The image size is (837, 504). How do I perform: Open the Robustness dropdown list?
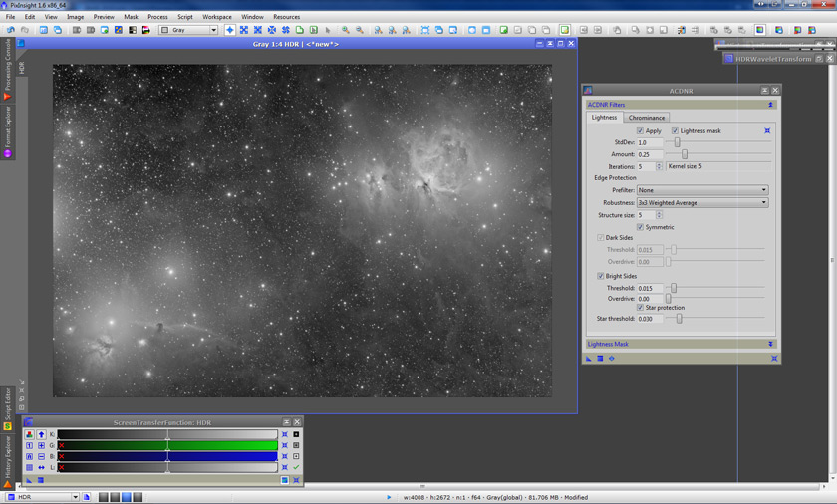click(x=702, y=202)
